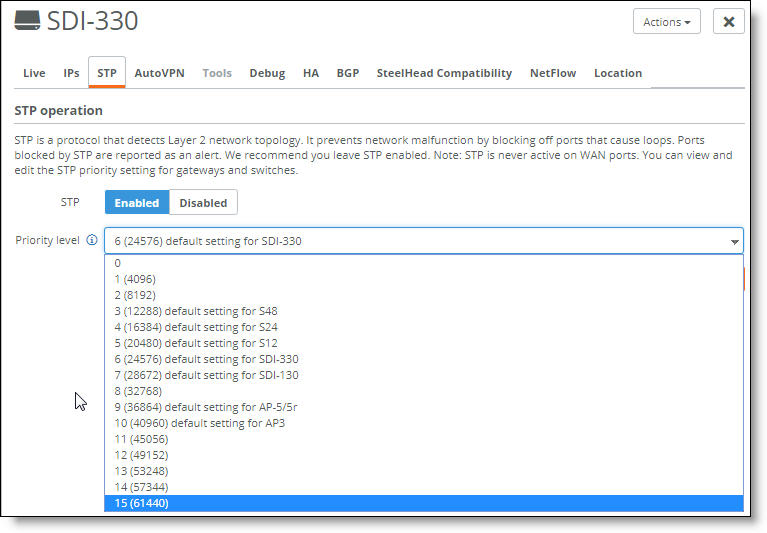Choose priority 12 (49152)

(424, 455)
